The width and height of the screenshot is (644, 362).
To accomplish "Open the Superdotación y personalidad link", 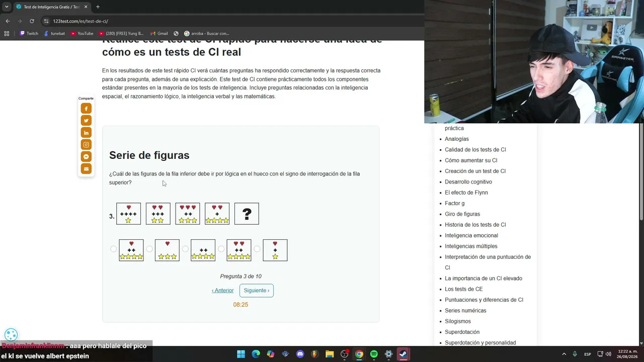I will pos(480,343).
